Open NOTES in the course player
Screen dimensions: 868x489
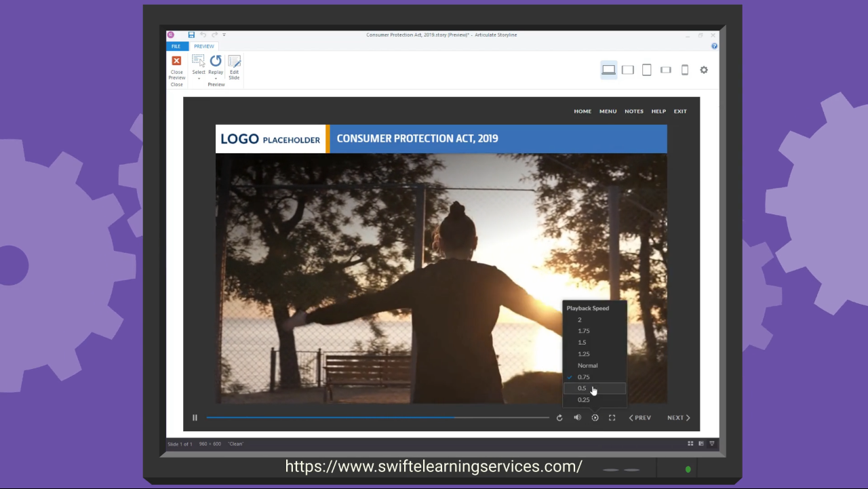point(634,111)
